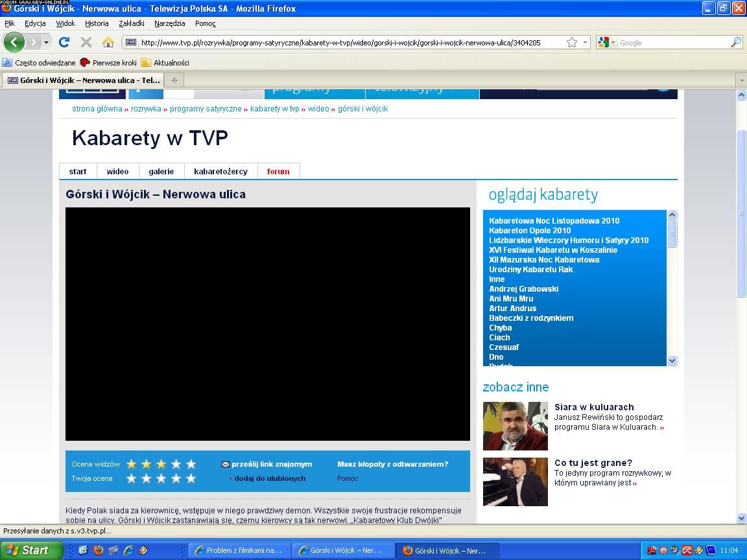Launch Firefox from the Quick Launch bar

tap(99, 550)
